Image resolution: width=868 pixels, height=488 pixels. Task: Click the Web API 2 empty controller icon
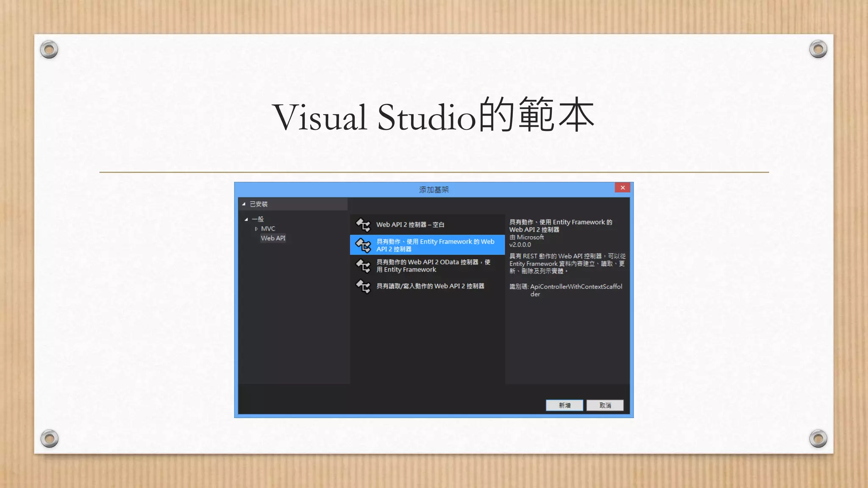[x=363, y=225]
